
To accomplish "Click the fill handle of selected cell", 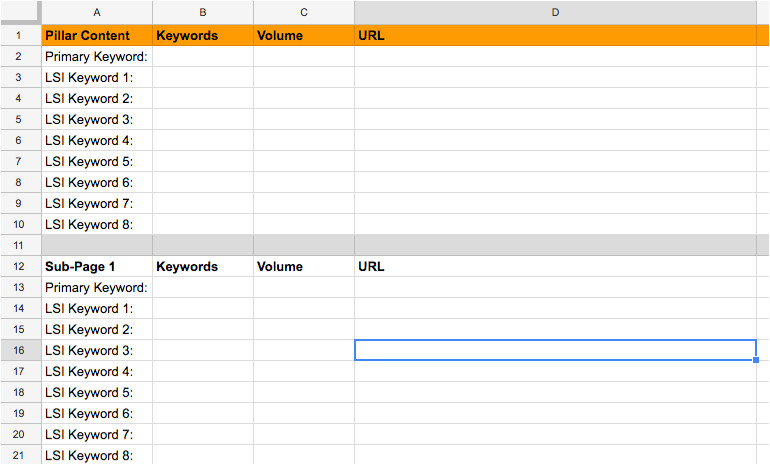I will [x=756, y=360].
